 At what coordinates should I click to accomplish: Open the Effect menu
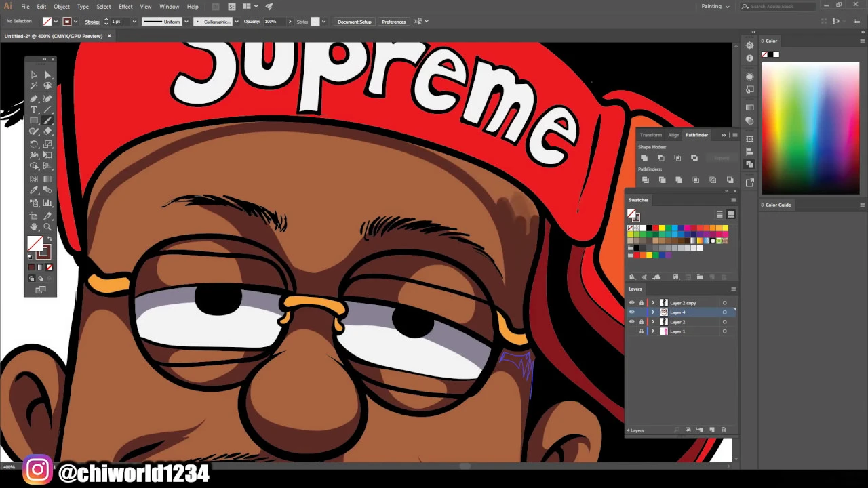pyautogui.click(x=125, y=7)
